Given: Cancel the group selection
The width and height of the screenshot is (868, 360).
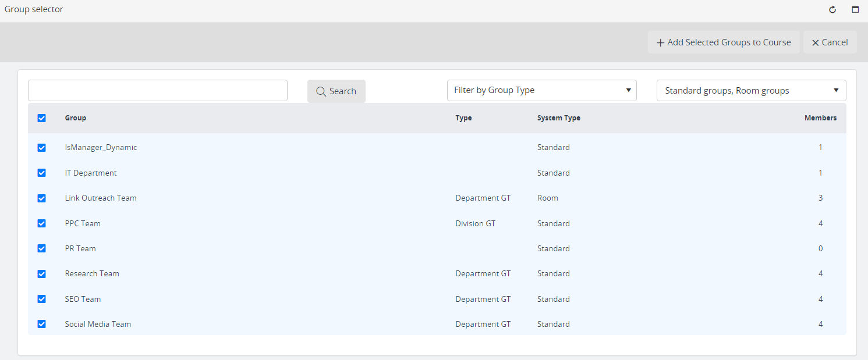Looking at the screenshot, I should (830, 42).
